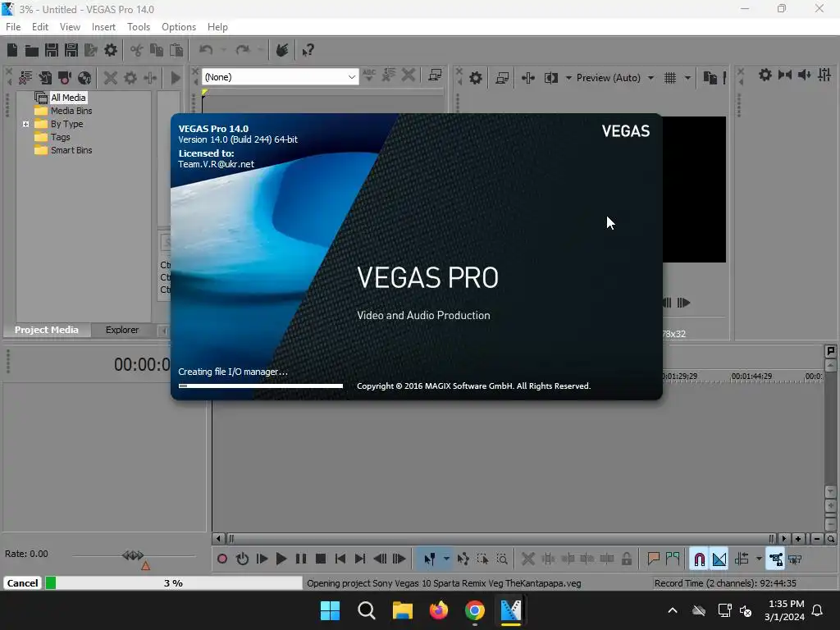Image resolution: width=840 pixels, height=630 pixels.
Task: Cancel opening the project
Action: 22,583
